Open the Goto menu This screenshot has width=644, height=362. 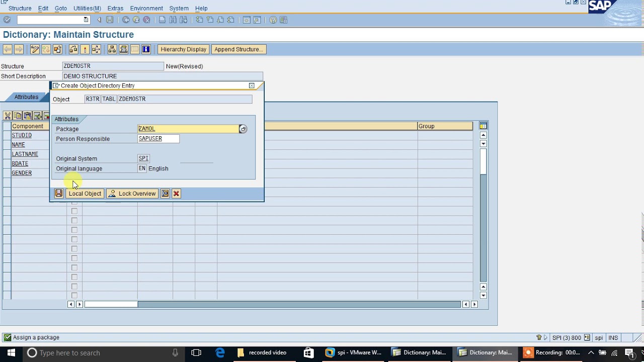tap(61, 8)
